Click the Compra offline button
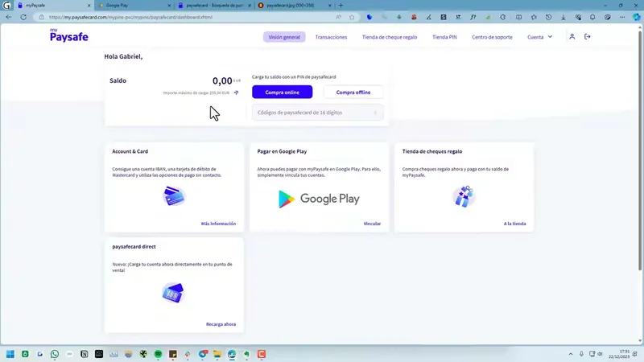 coord(353,93)
